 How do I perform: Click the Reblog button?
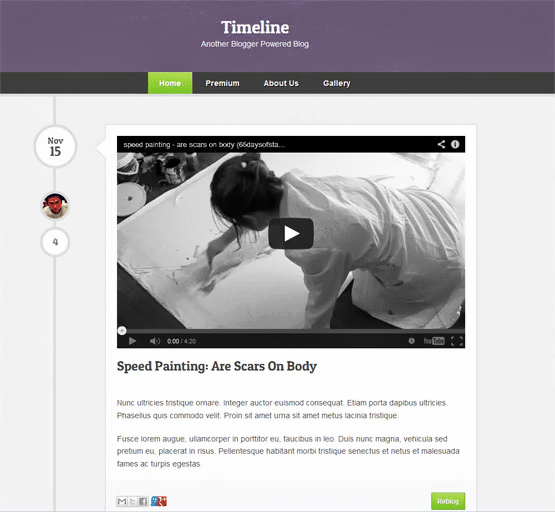(448, 501)
